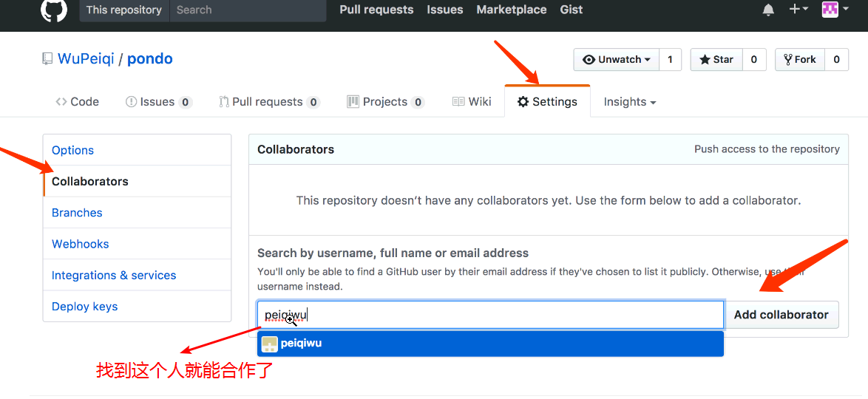Open Gist in top navigation
The image size is (868, 399).
pyautogui.click(x=572, y=10)
